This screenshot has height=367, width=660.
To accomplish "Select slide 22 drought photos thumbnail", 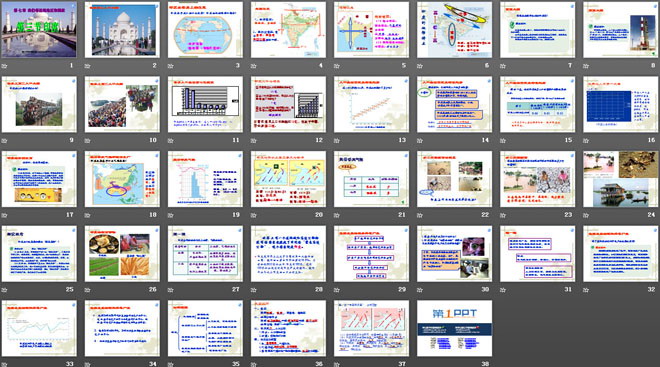I will tap(455, 179).
